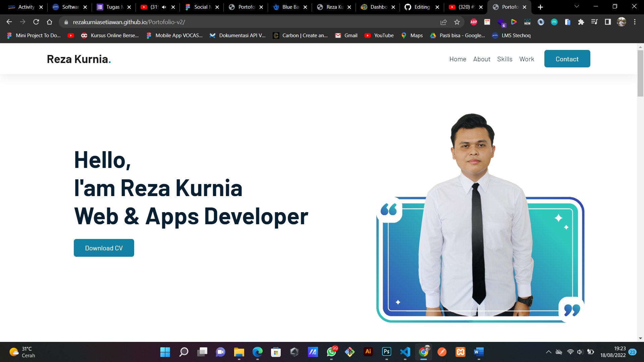Screen dimensions: 644x362
Task: Toggle the Chrome side panel
Action: [607, 22]
